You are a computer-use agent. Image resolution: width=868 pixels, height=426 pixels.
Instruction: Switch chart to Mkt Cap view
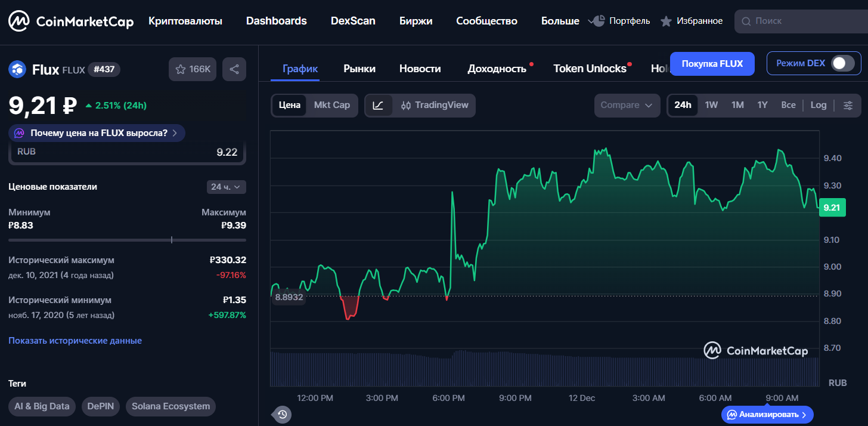click(x=332, y=105)
